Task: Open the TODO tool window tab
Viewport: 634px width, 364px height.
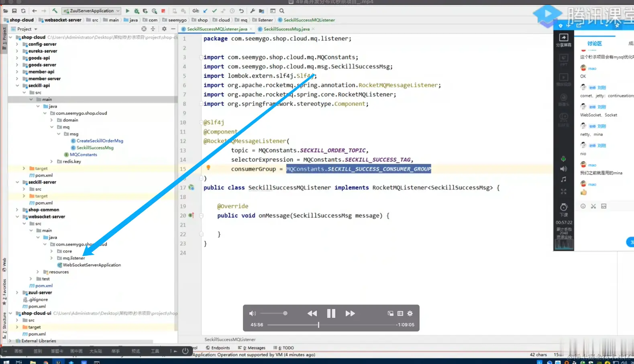Action: (284, 348)
